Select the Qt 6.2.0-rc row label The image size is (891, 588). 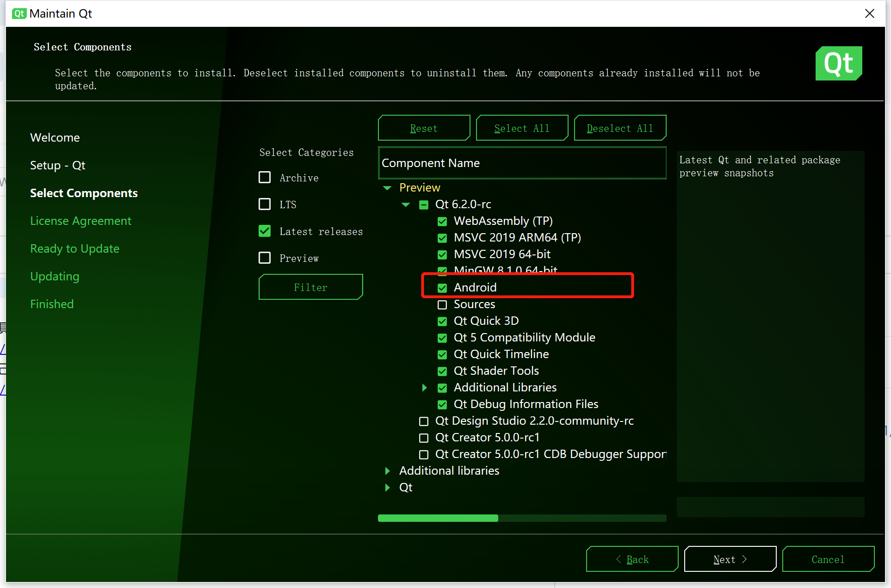point(463,204)
